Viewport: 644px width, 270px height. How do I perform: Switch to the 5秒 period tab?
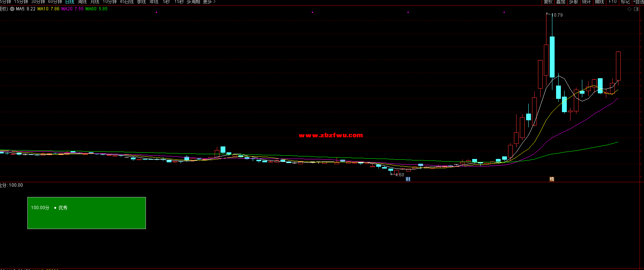(167, 2)
